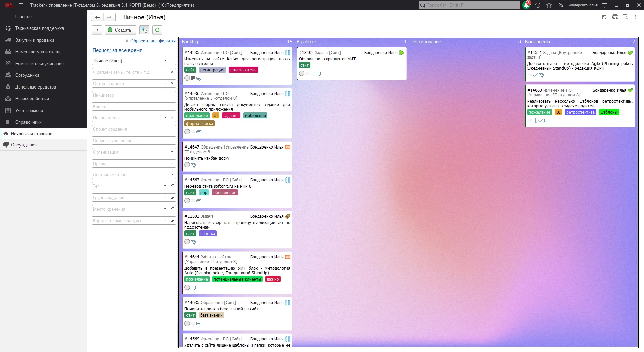This screenshot has width=644, height=352.
Task: Click the Создать button
Action: (x=120, y=30)
